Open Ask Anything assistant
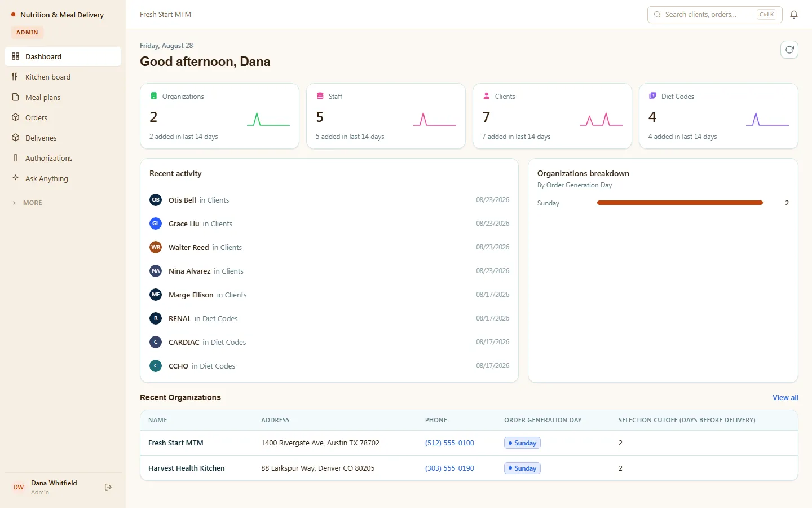 tap(63, 178)
